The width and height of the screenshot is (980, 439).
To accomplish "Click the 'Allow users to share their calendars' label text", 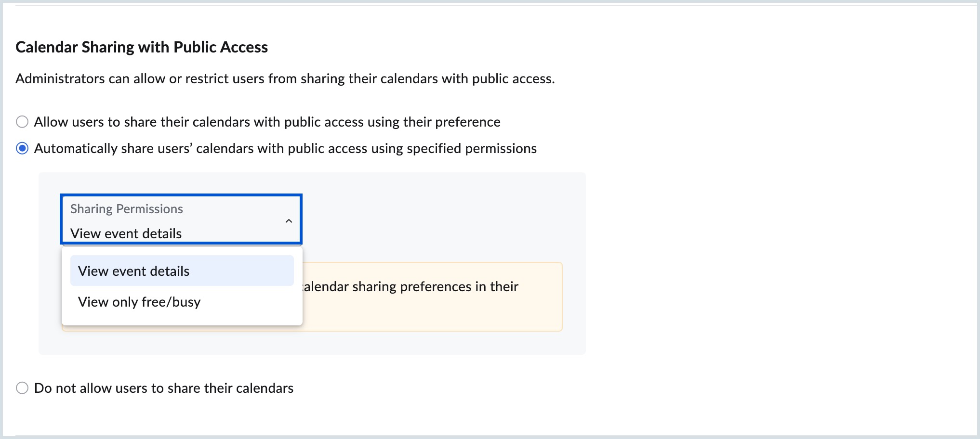I will pyautogui.click(x=267, y=122).
